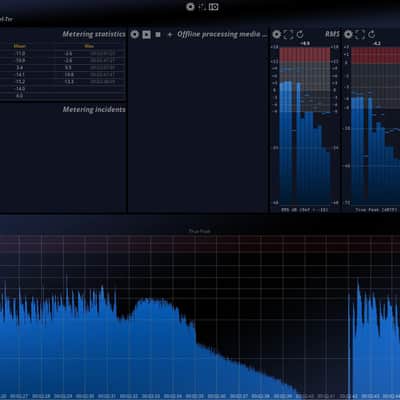Click the True Peak level bar graph
Viewport: 400px width, 400px height.
[x=376, y=126]
